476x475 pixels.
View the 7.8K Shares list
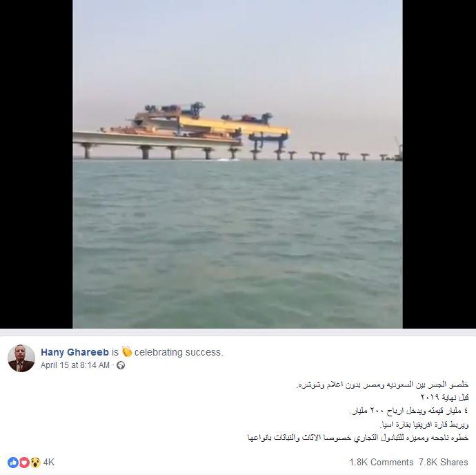tap(444, 463)
